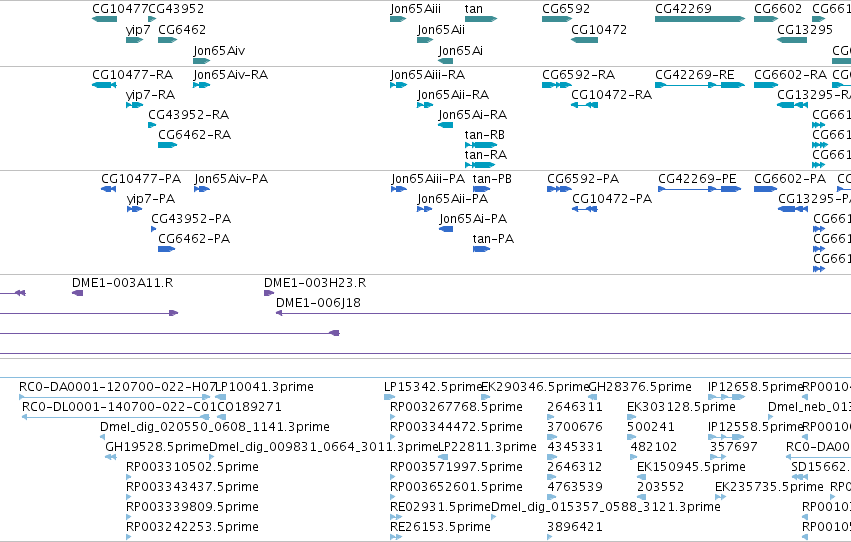Click the Jon65Aiv gene label
The height and width of the screenshot is (542, 851).
tap(219, 50)
